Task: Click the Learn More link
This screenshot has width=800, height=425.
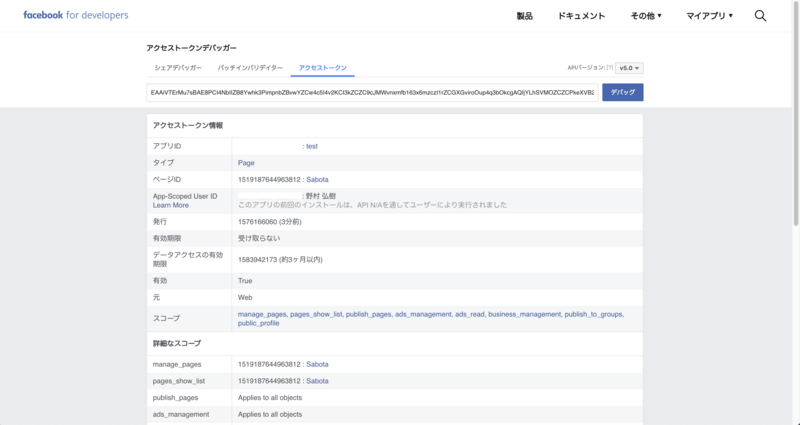Action: click(x=170, y=205)
